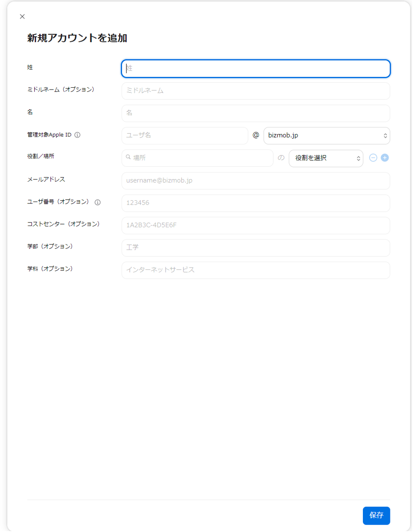This screenshot has height=532, width=418.
Task: Add another role row with plus icon
Action: (385, 158)
